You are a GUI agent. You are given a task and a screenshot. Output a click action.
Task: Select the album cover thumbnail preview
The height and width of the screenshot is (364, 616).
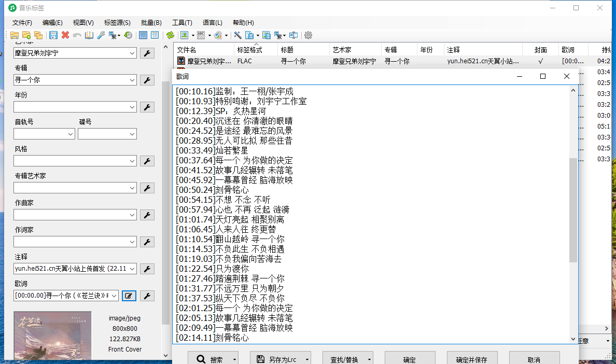tap(52, 335)
